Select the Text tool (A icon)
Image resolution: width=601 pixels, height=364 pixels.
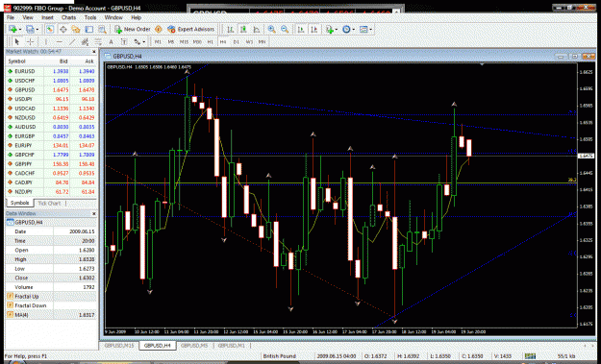click(x=112, y=41)
